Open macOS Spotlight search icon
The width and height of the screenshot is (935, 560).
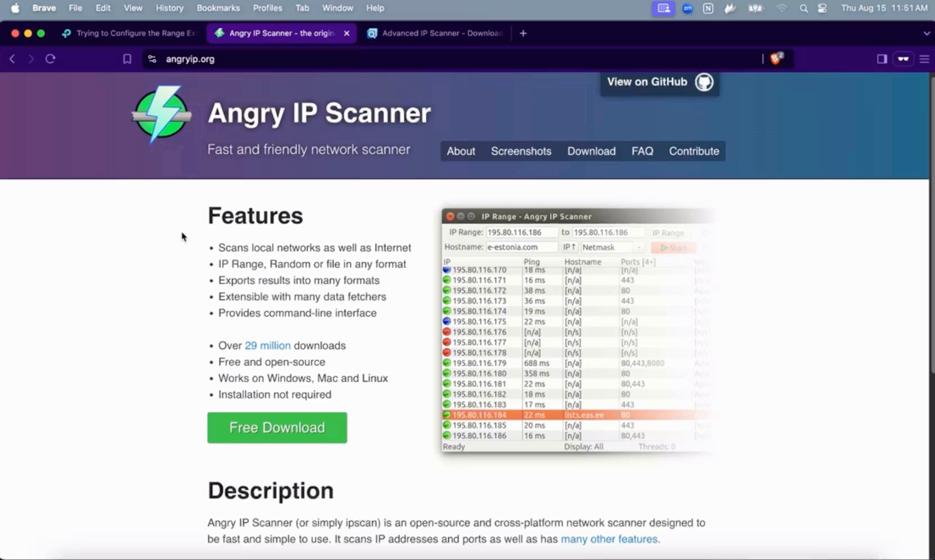pyautogui.click(x=804, y=8)
